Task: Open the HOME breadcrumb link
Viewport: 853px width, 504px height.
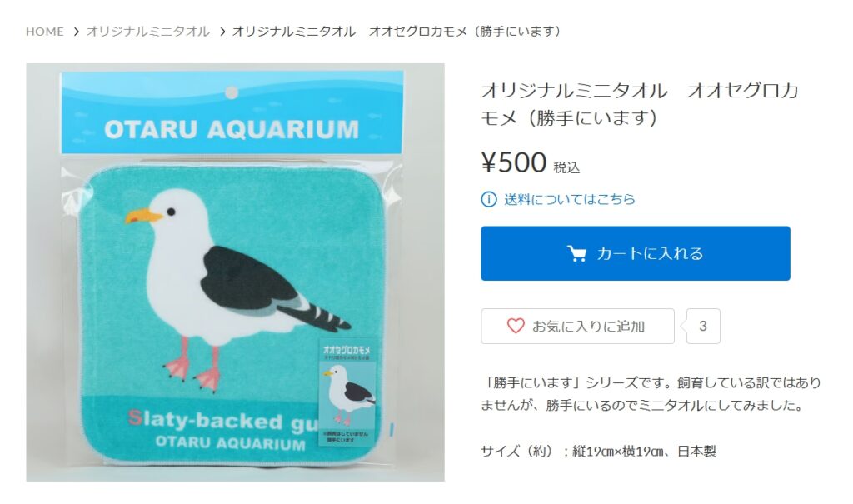Action: coord(45,32)
